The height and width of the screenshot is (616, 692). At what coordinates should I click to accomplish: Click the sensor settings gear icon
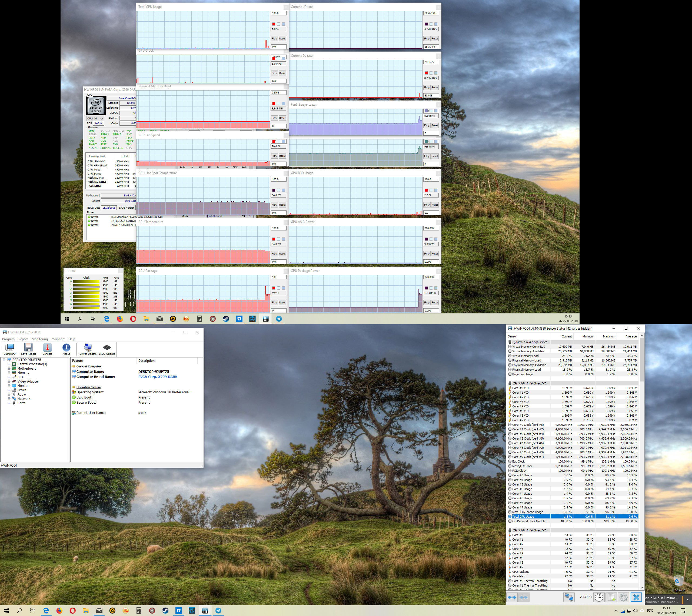[x=623, y=597]
